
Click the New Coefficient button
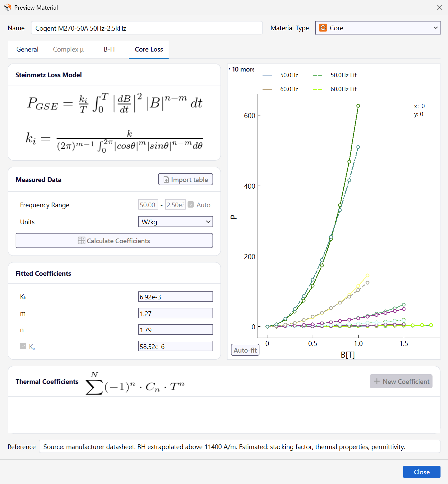click(x=401, y=381)
